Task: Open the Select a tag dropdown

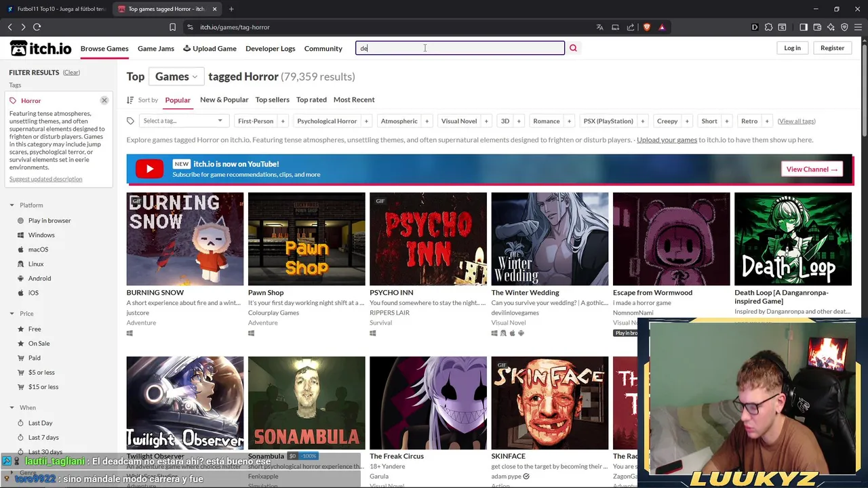Action: (182, 121)
